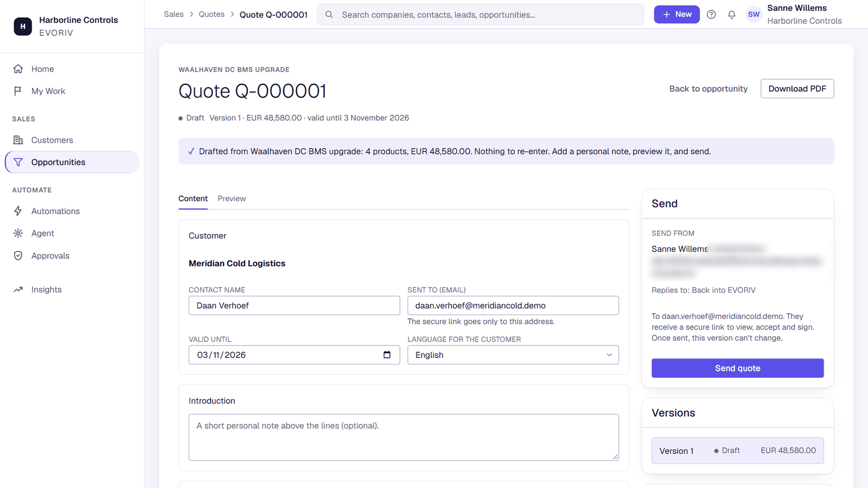Open Automations in the sidebar
This screenshot has width=868, height=488.
[72, 211]
